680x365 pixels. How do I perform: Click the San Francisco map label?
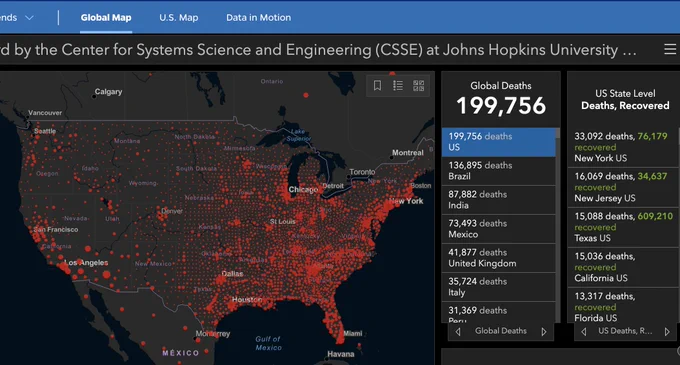[x=56, y=229]
